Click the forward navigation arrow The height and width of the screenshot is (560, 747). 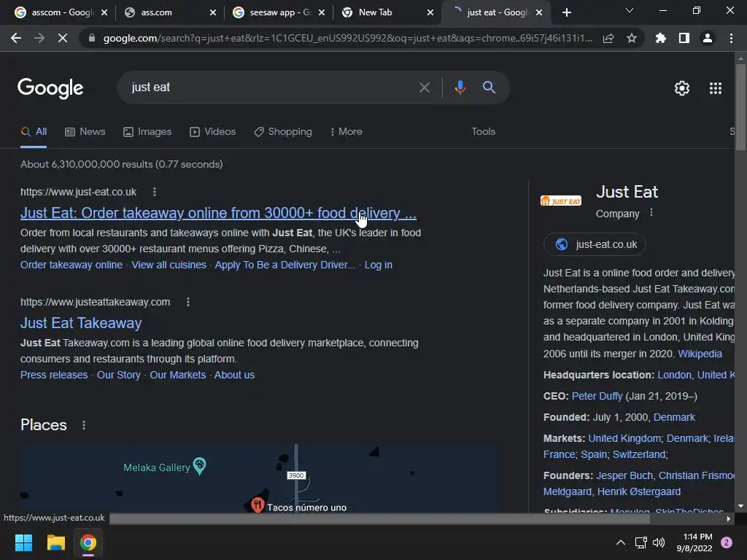click(39, 38)
